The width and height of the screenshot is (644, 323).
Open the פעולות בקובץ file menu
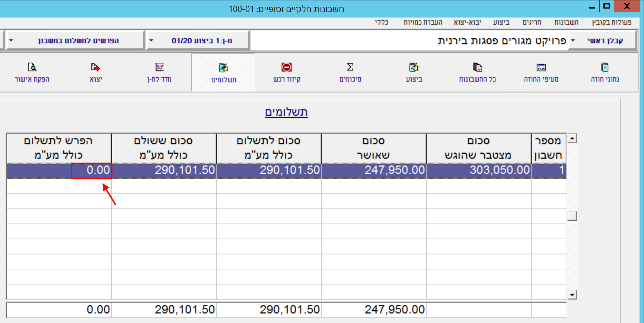click(611, 22)
